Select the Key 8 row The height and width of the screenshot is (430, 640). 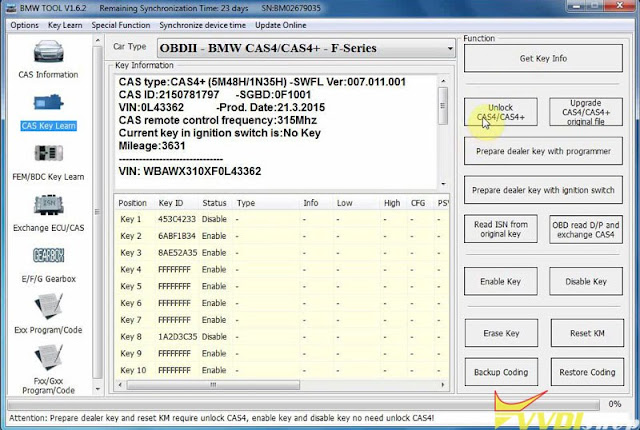(x=282, y=337)
